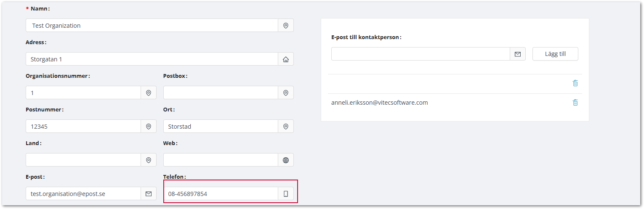Delete anneli.eriksson@vitecsoftware.com with trash icon
The image size is (644, 209).
[x=575, y=102]
